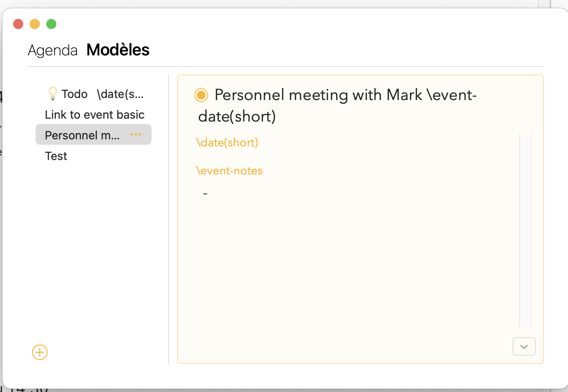Image resolution: width=568 pixels, height=392 pixels.
Task: Place cursor on the dash list line
Action: pos(205,194)
